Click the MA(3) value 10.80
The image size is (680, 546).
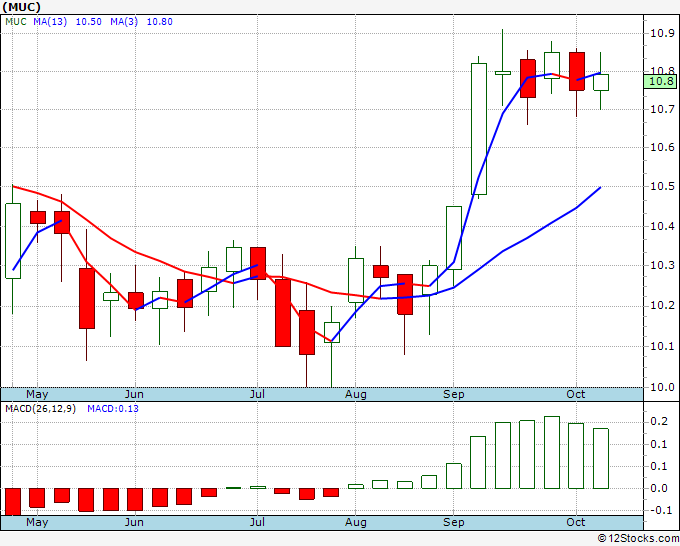pos(160,22)
